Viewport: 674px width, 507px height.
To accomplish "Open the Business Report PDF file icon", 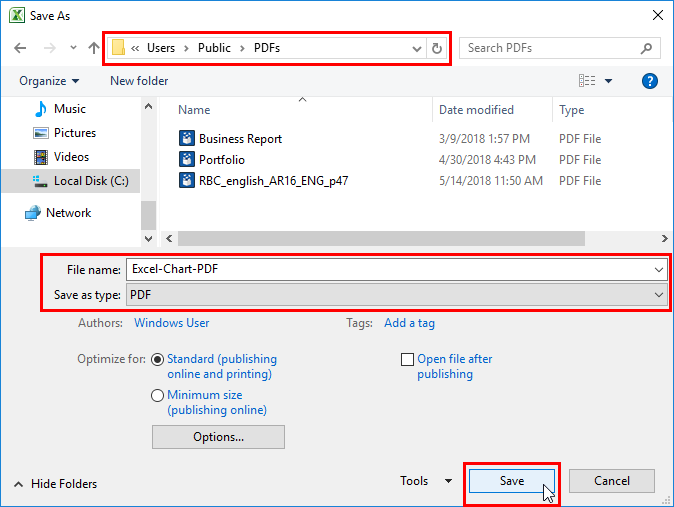I will (x=186, y=139).
